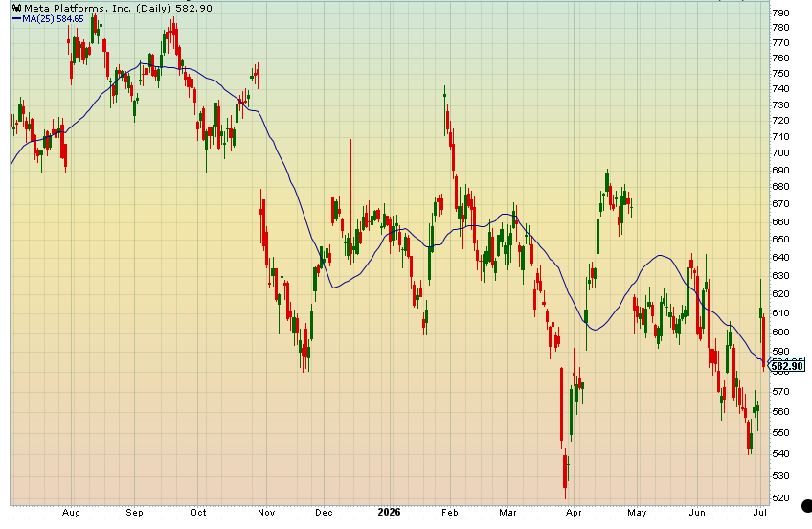812x529 pixels.
Task: Click the 570 price level label
Action: (780, 392)
